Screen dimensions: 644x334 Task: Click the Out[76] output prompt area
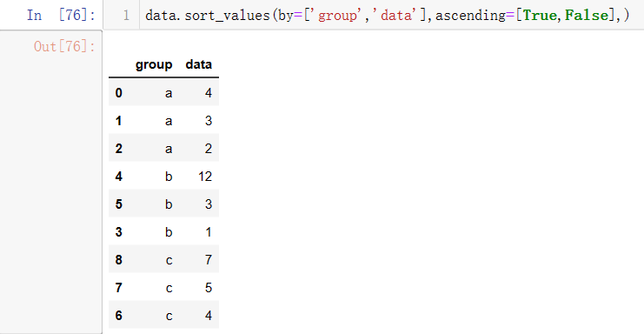coord(64,46)
